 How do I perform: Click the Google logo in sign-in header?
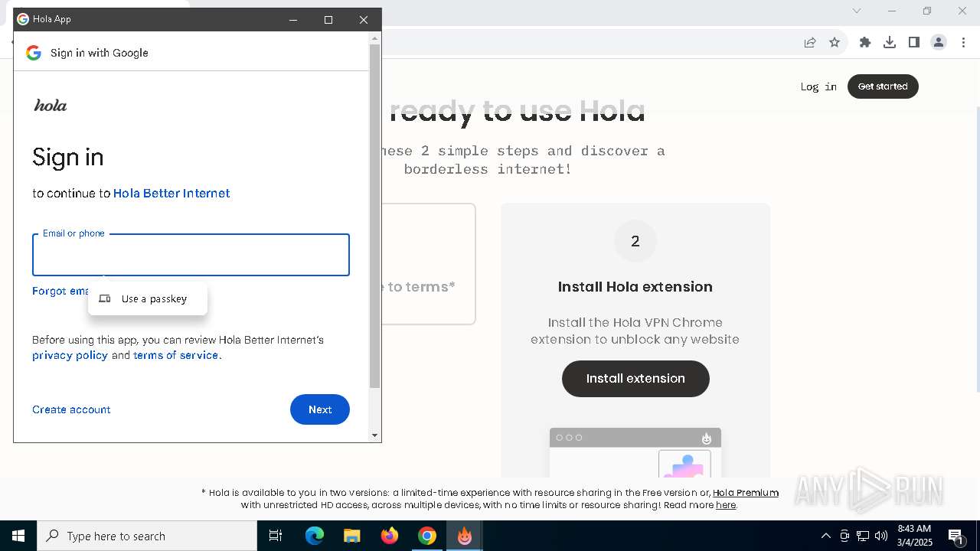click(34, 53)
